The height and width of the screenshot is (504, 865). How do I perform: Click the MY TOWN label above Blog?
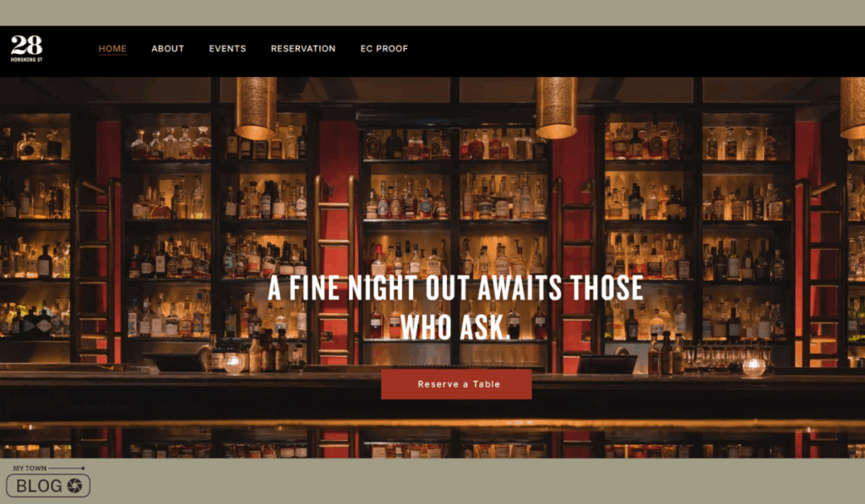[30, 469]
